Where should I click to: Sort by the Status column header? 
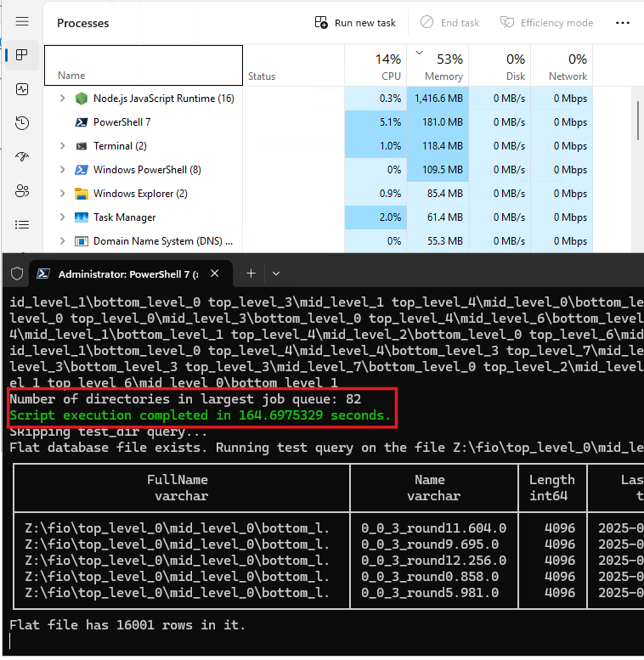[x=294, y=65]
